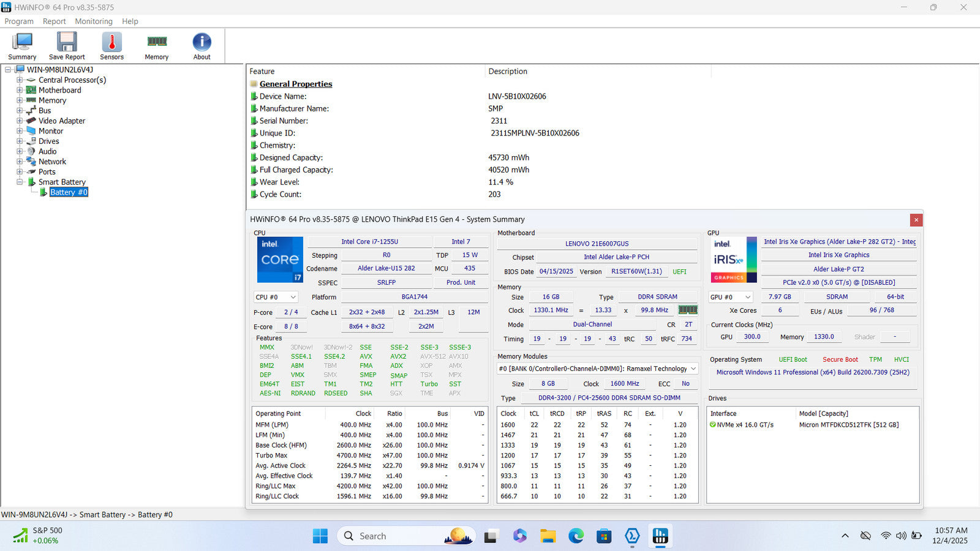Open the CPU #0 selector dropdown
Image resolution: width=980 pixels, height=551 pixels.
(276, 297)
